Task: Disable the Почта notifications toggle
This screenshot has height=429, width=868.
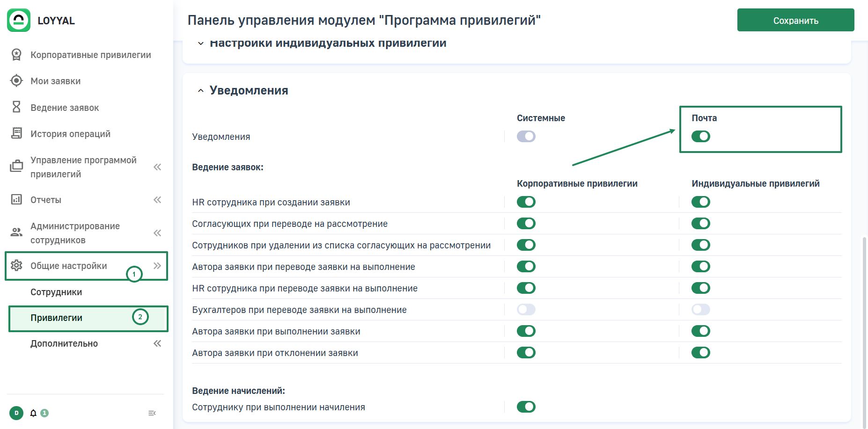Action: [x=700, y=137]
